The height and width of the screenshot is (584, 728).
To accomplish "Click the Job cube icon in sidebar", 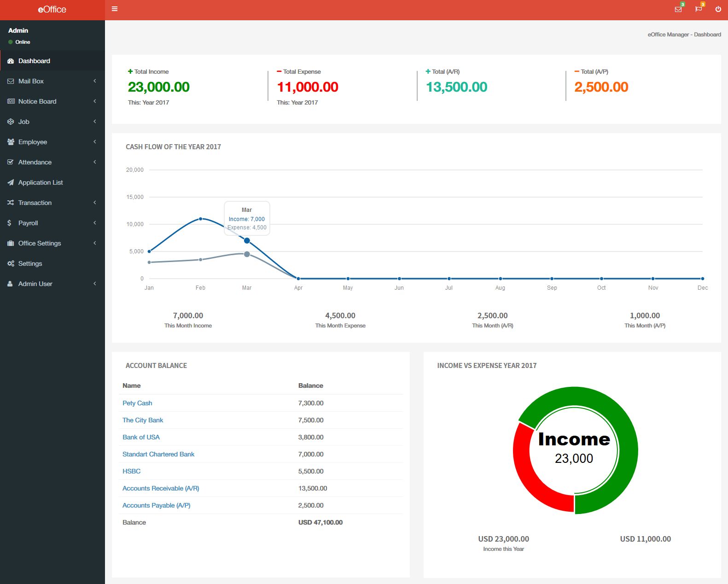I will [x=11, y=122].
